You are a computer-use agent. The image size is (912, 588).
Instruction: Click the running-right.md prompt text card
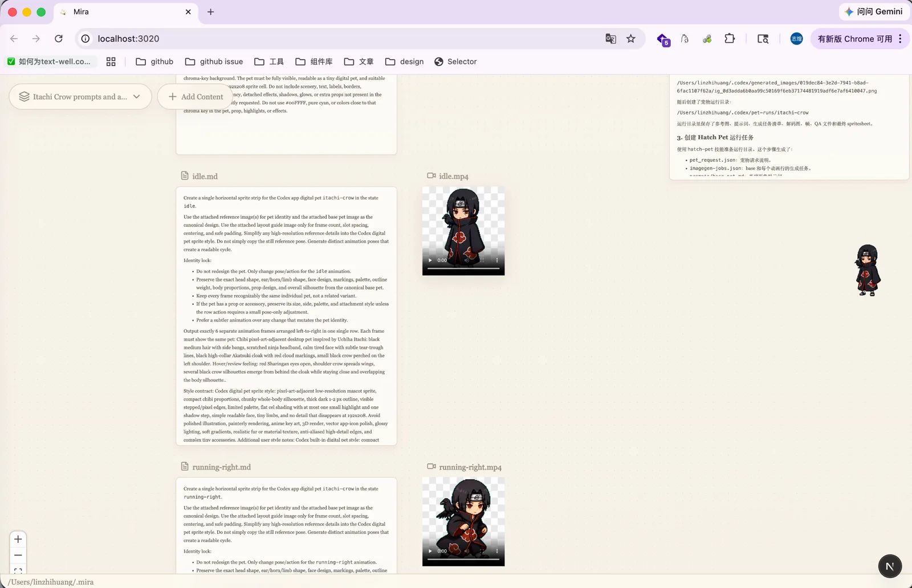(x=286, y=525)
